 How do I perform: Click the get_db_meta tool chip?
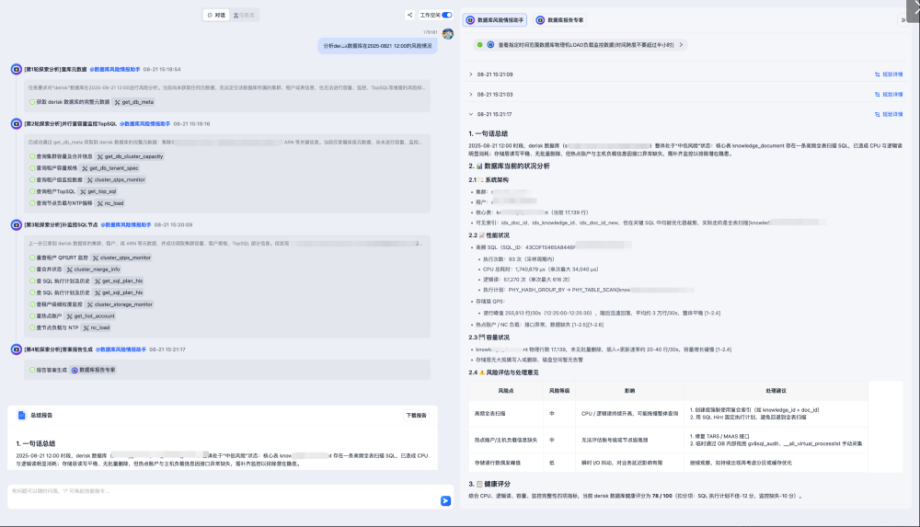point(136,102)
